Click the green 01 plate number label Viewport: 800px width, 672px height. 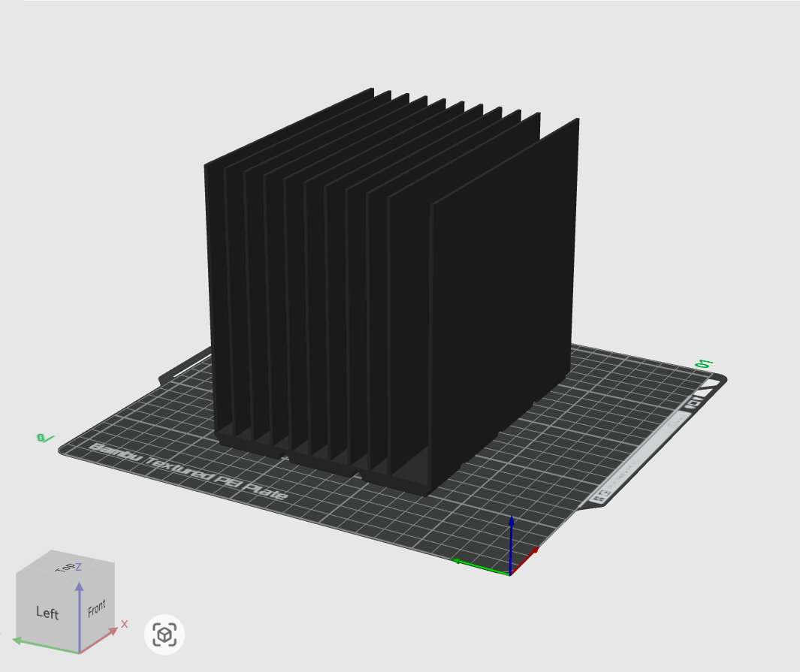(704, 364)
